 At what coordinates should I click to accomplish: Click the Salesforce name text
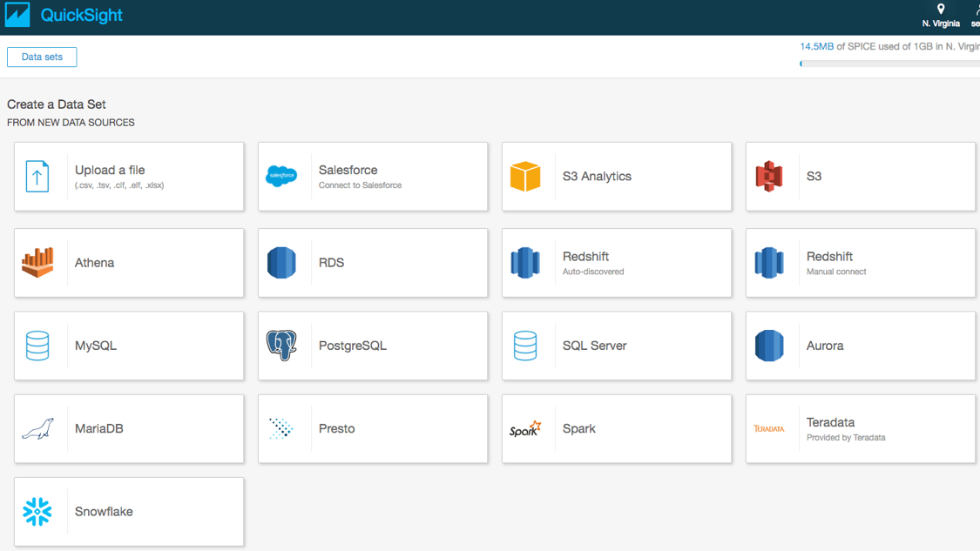(348, 170)
